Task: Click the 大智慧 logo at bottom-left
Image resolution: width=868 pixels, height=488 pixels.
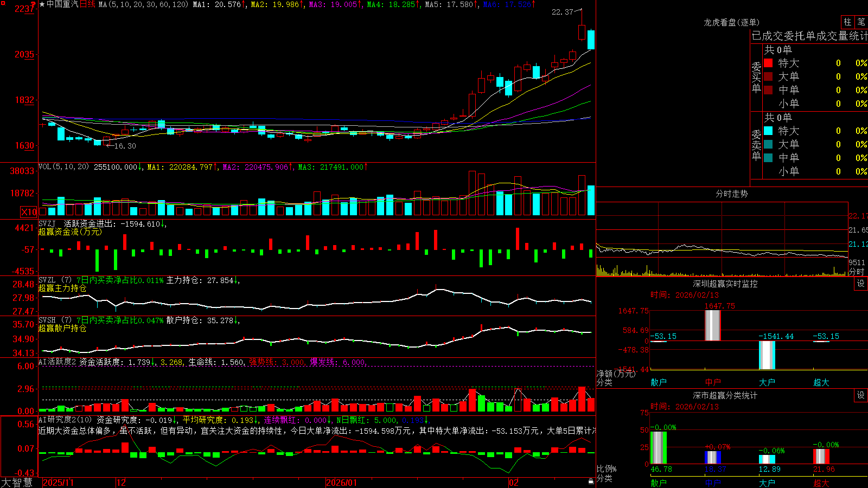Action: pos(17,483)
